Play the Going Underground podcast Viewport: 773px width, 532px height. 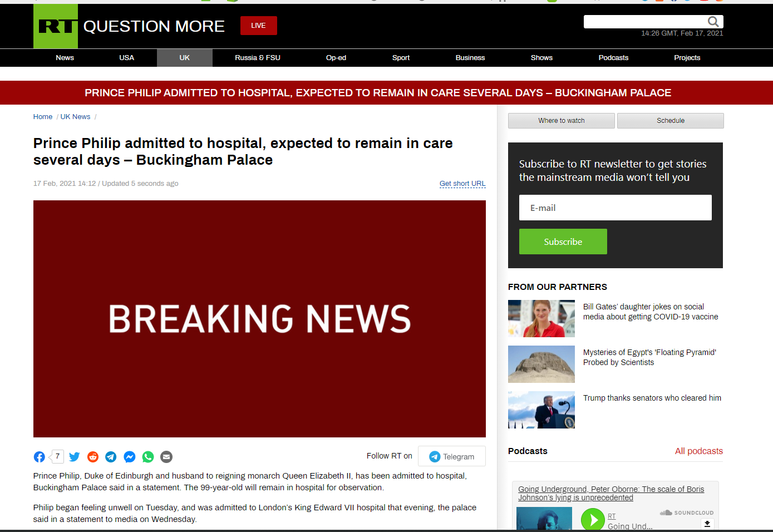pos(593,520)
